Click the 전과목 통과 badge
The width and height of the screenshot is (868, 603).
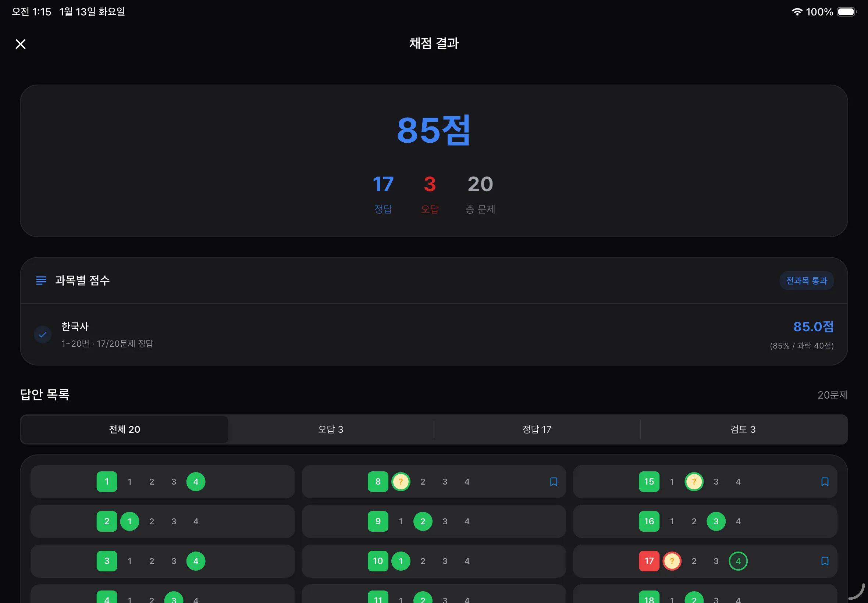coord(807,280)
